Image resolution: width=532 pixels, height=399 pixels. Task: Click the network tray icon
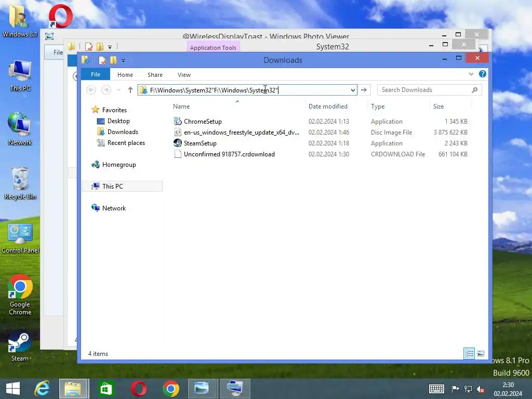pyautogui.click(x=468, y=389)
